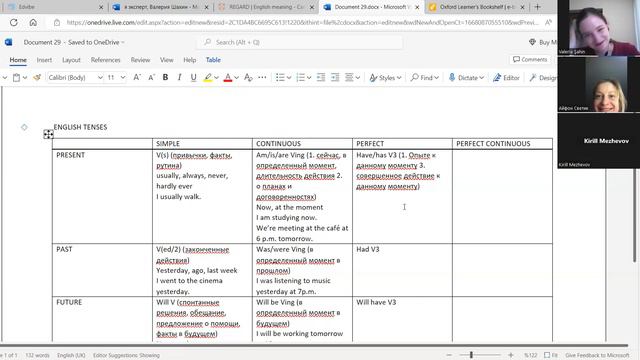The image size is (640, 360).
Task: Open paste options dropdown arrow
Action: click(x=25, y=78)
